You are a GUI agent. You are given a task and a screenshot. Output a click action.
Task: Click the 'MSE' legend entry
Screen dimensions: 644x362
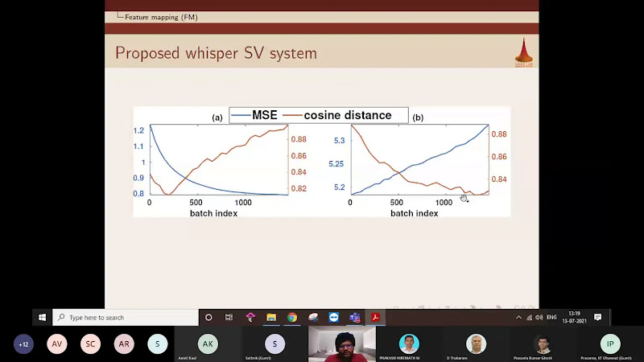(x=254, y=115)
